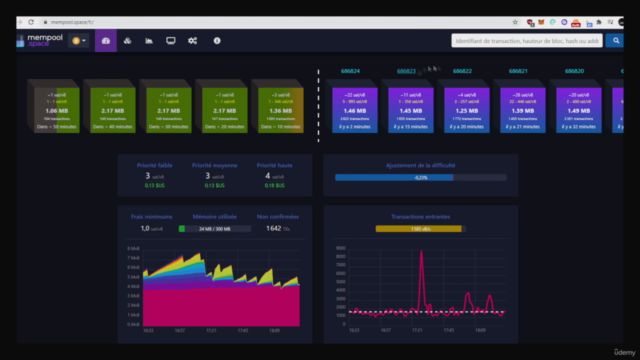640x360 pixels.
Task: Select mined block 1.49 MB
Action: (x=579, y=110)
